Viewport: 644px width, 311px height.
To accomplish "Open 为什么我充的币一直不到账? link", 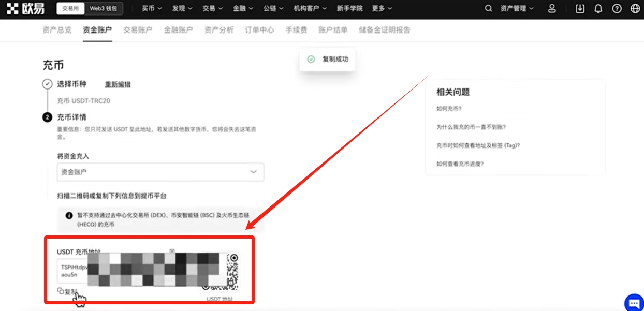I will tap(471, 127).
